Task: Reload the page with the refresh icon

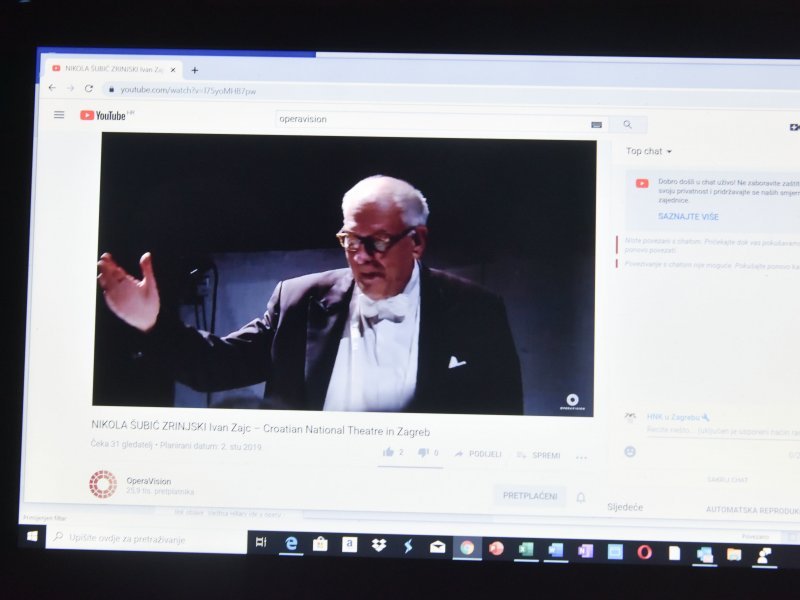Action: (x=89, y=88)
